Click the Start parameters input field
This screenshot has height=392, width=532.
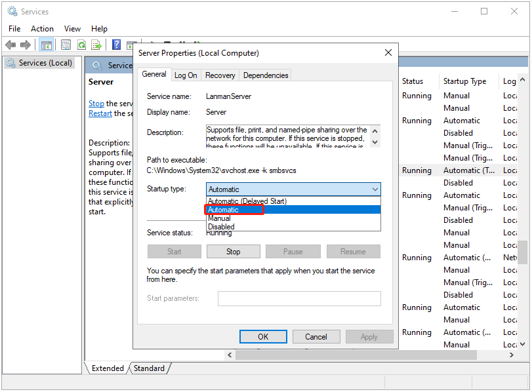point(299,298)
